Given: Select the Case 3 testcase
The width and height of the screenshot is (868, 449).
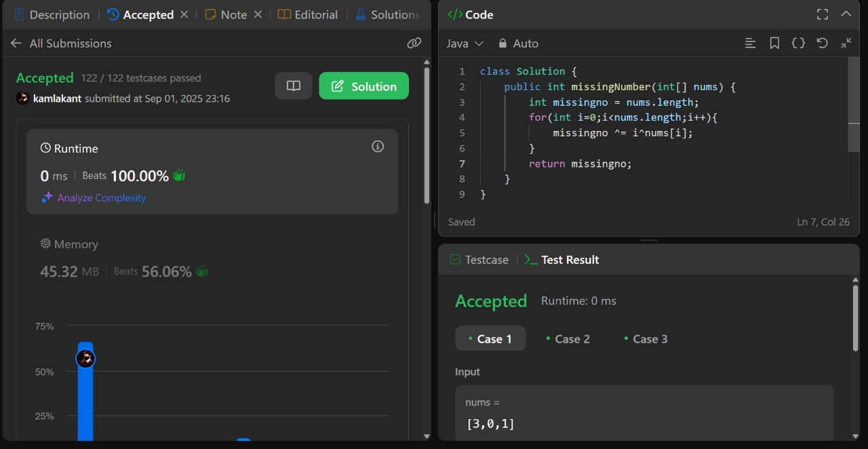Looking at the screenshot, I should pos(646,339).
